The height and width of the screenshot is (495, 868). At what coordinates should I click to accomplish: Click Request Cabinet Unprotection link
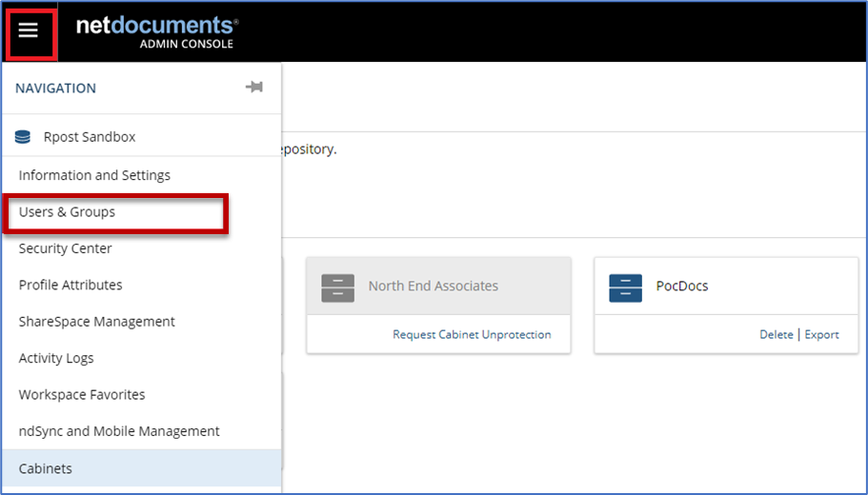tap(472, 334)
